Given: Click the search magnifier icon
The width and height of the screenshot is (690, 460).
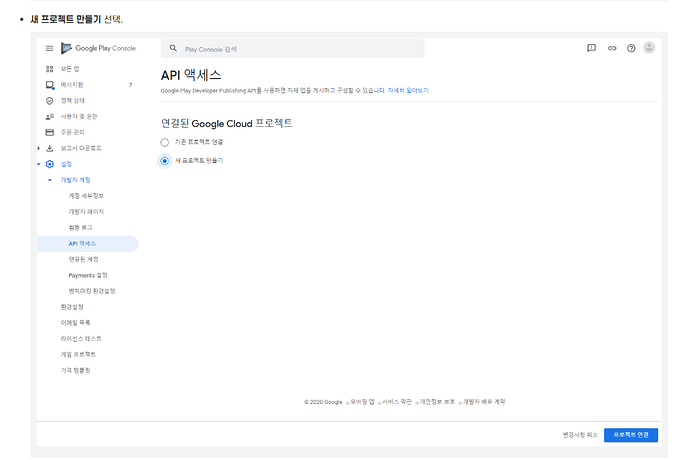Looking at the screenshot, I should 173,48.
